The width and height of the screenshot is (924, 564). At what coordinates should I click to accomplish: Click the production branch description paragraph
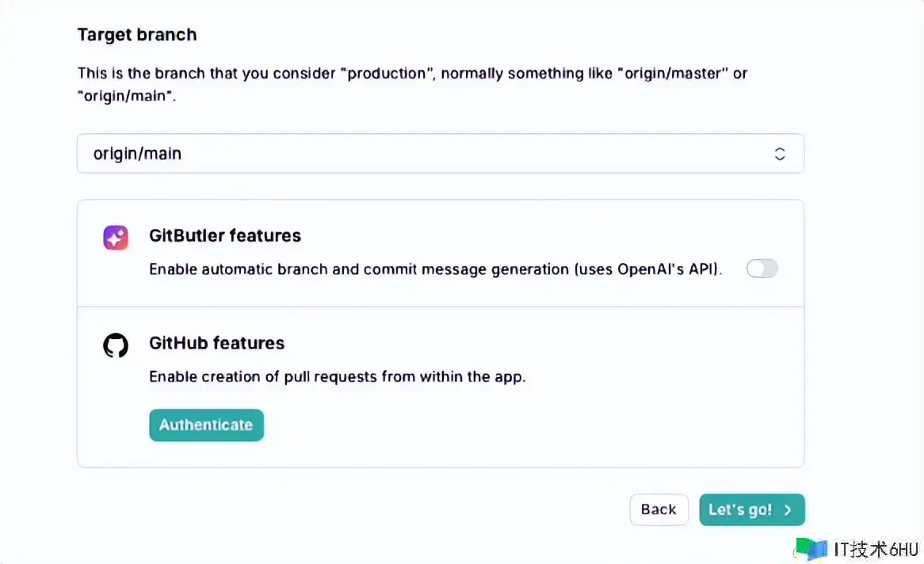(412, 83)
